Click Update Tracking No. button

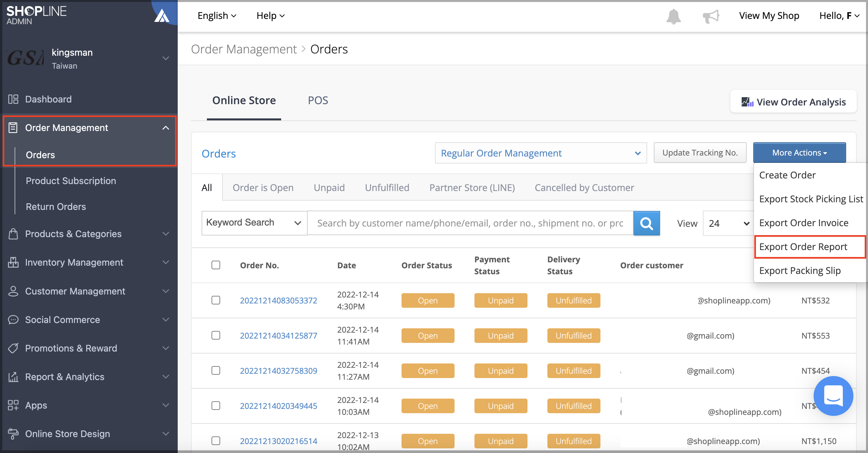click(700, 153)
